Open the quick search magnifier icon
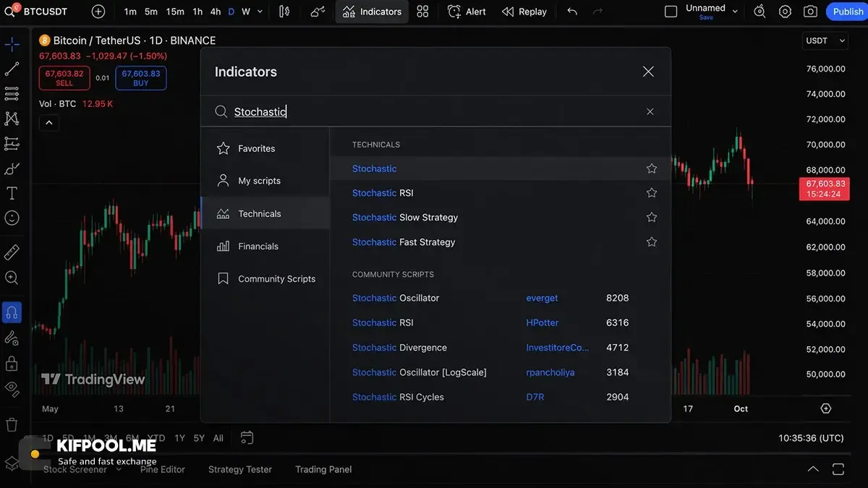 click(x=759, y=12)
